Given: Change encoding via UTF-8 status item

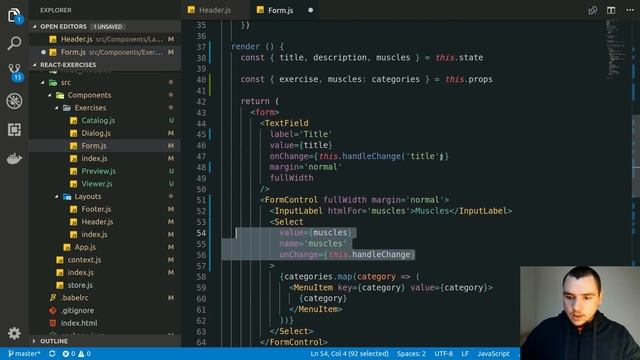Looking at the screenshot, I should 443,353.
